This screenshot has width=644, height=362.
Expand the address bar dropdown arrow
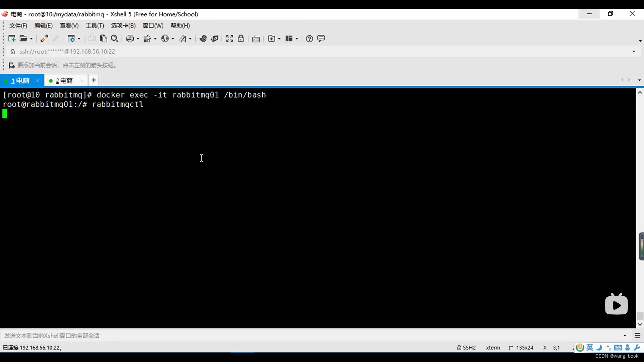[634, 52]
